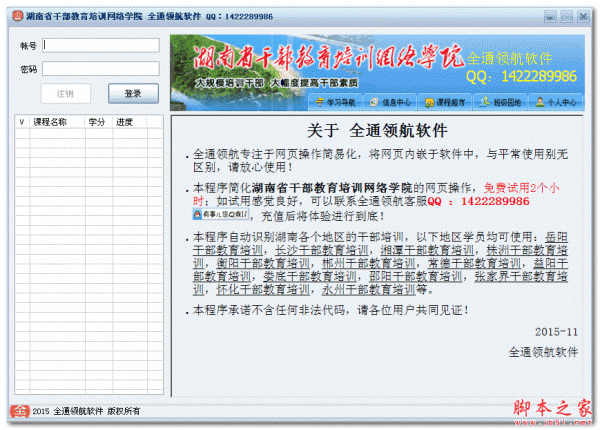Click the red QQ number 1422289986 text
The width and height of the screenshot is (600, 430).
495,201
